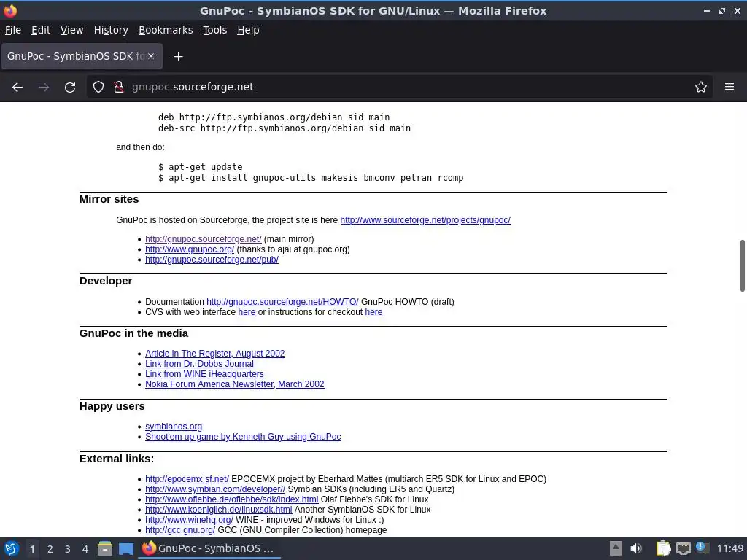This screenshot has width=747, height=560.
Task: Open Olaf Flebbe's SDK link
Action: click(231, 499)
